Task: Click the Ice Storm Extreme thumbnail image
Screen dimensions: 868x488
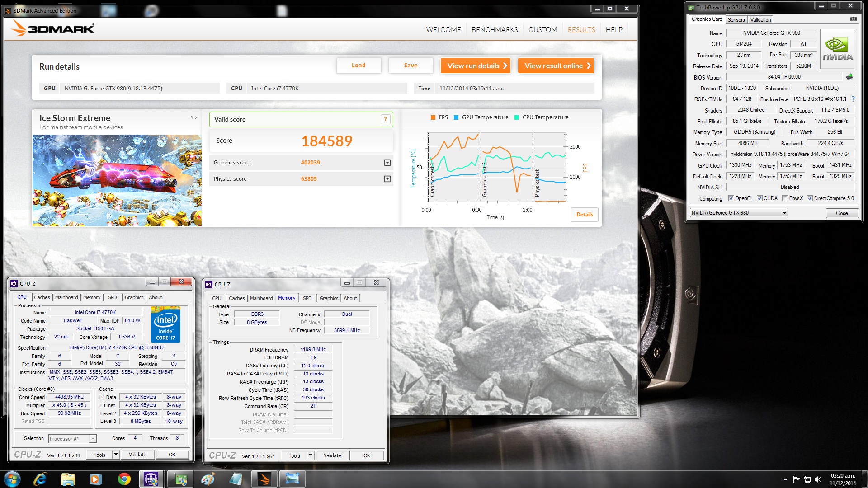Action: pos(117,180)
